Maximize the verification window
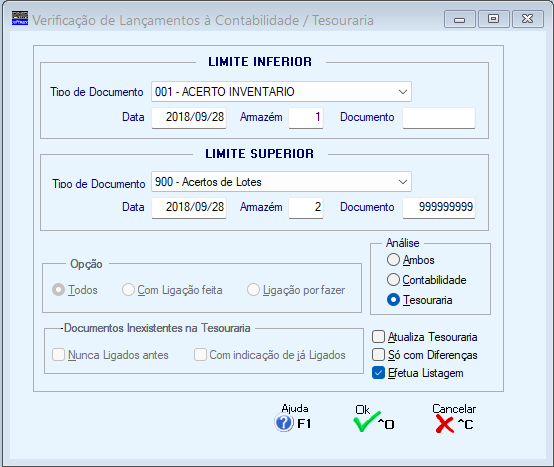Screen dimensions: 554x467 494,19
